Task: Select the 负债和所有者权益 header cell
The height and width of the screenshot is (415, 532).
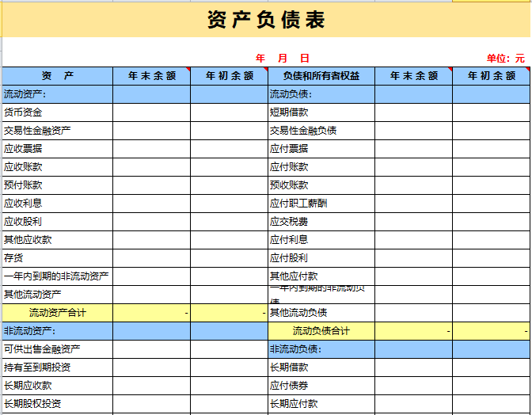Action: pyautogui.click(x=321, y=76)
